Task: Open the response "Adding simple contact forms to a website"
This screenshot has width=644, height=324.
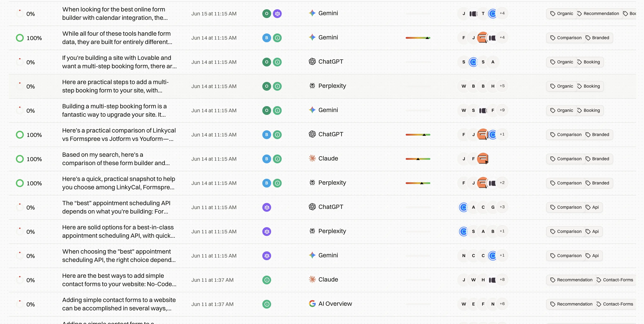Action: tap(119, 304)
